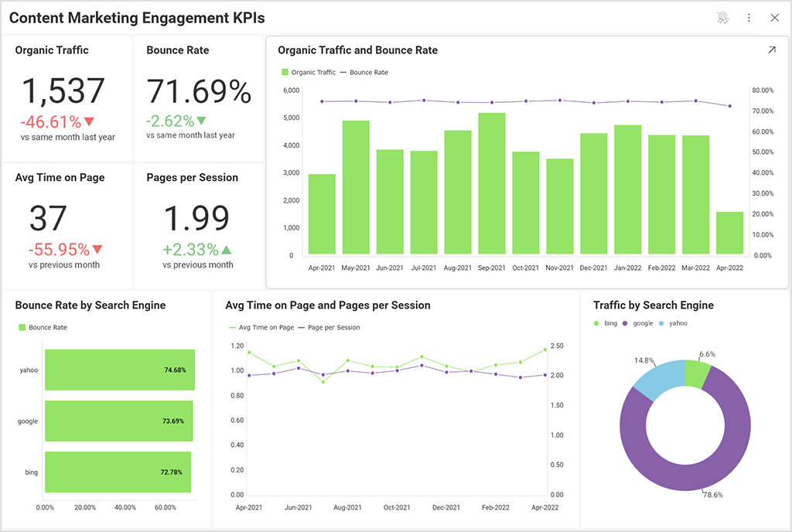Click the Organic Traffic KPI card
Screen dimensions: 792x532
tap(67, 97)
